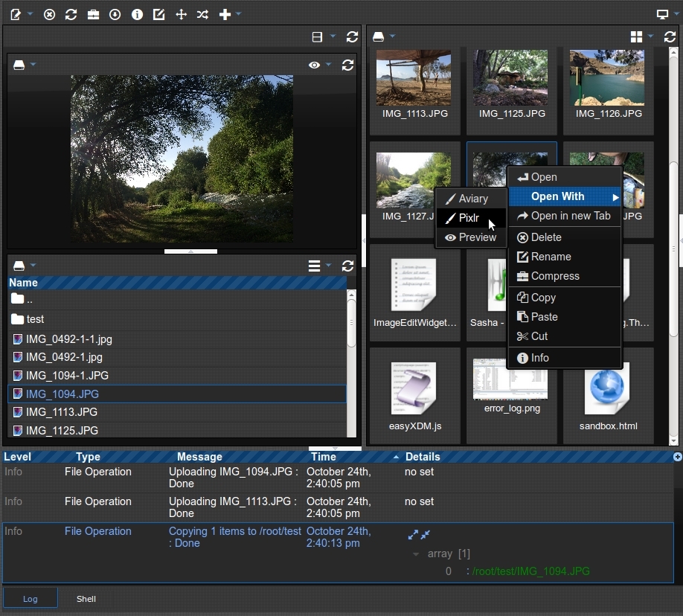
Task: Open the grid view mode dropdown
Action: click(641, 36)
